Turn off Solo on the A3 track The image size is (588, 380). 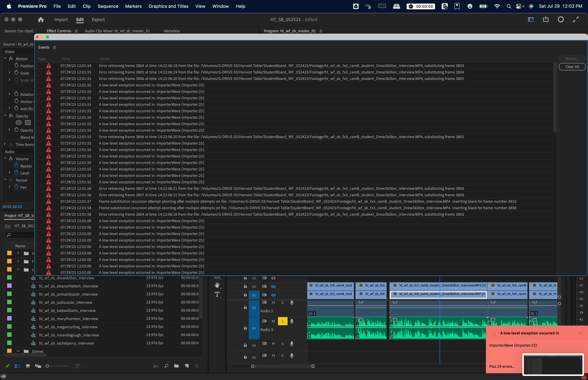click(x=283, y=321)
